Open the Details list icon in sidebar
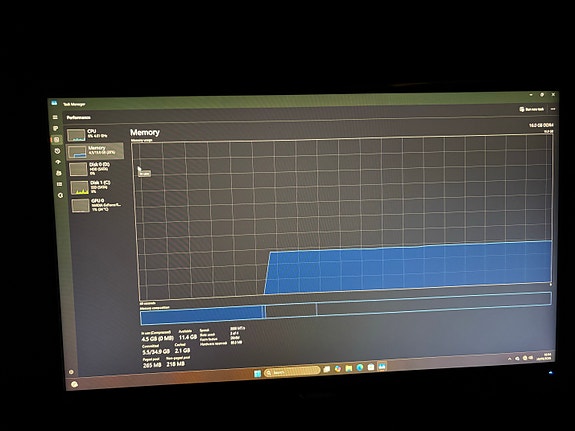 pyautogui.click(x=59, y=184)
